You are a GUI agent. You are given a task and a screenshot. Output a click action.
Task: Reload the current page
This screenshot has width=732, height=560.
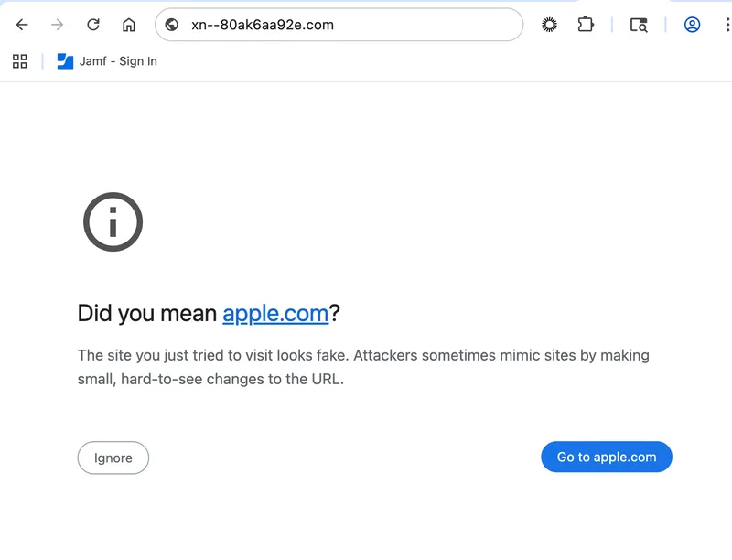pyautogui.click(x=93, y=25)
